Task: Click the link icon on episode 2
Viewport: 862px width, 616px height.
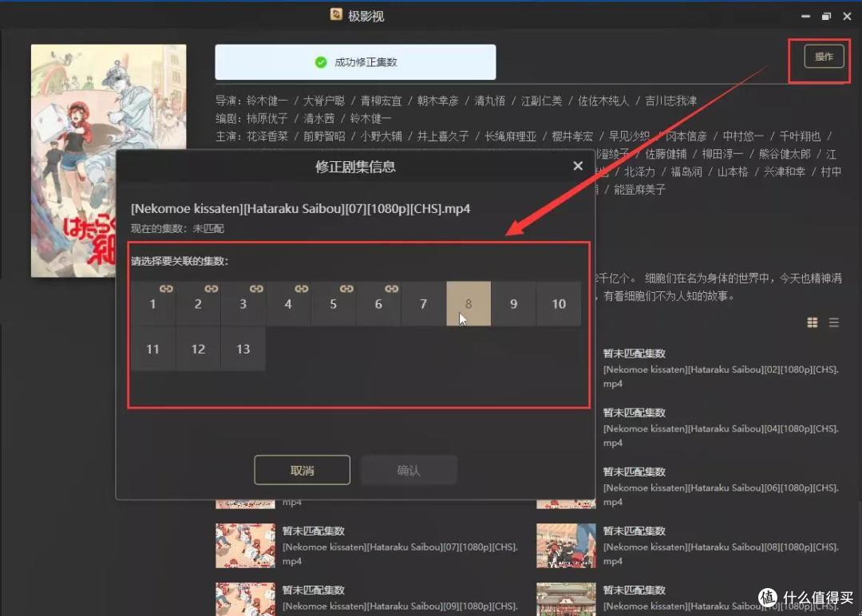Action: click(x=212, y=289)
